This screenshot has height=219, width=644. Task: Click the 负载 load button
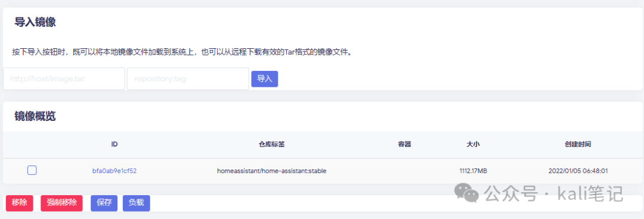pos(137,203)
